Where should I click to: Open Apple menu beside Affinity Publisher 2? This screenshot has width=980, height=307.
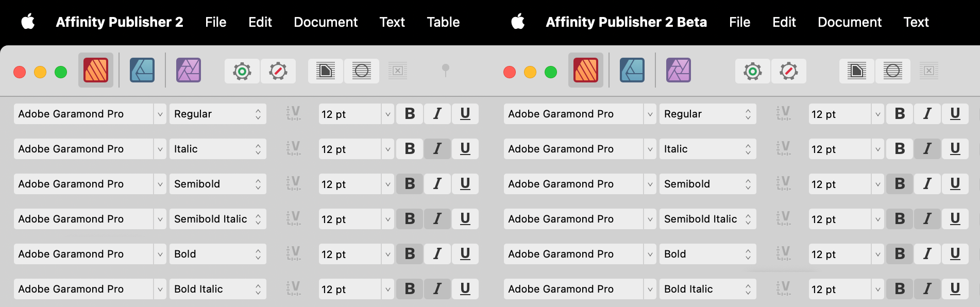pos(28,22)
